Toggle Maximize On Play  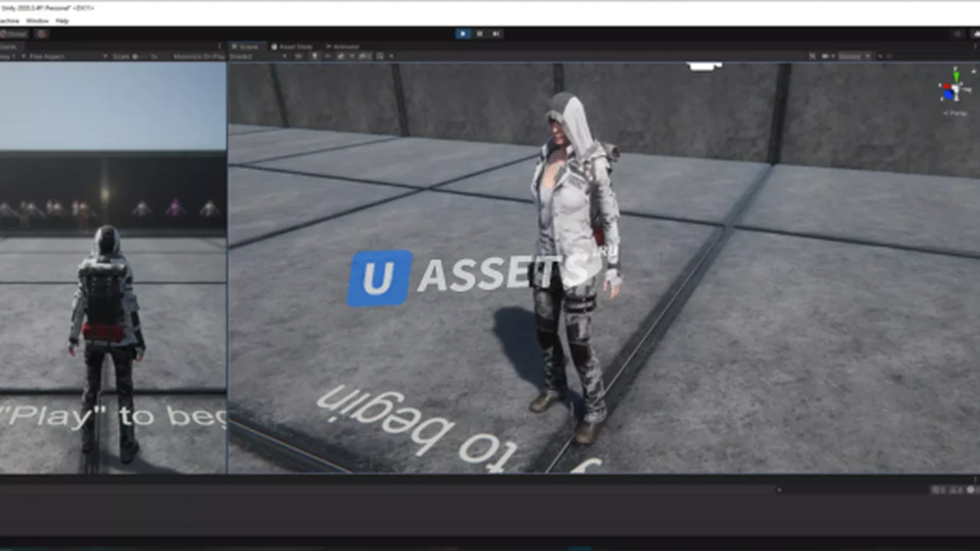(x=199, y=57)
